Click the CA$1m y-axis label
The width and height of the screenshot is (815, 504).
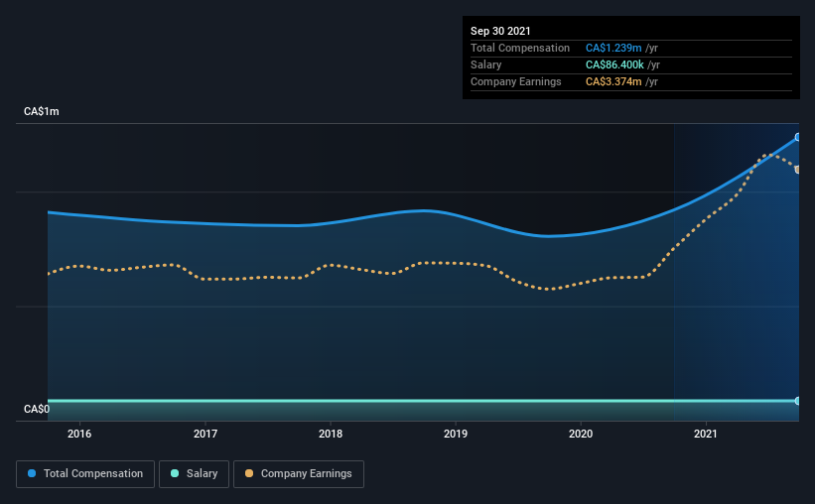42,112
